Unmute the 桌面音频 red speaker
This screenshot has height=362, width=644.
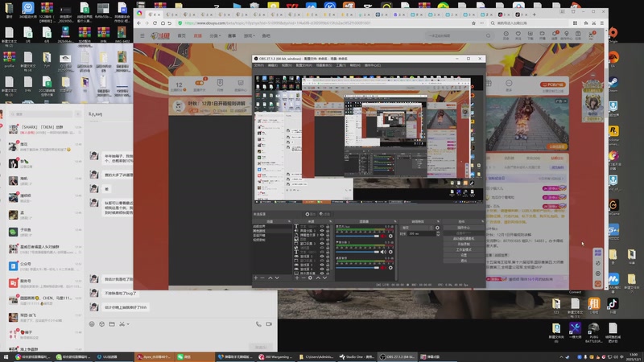click(x=383, y=268)
